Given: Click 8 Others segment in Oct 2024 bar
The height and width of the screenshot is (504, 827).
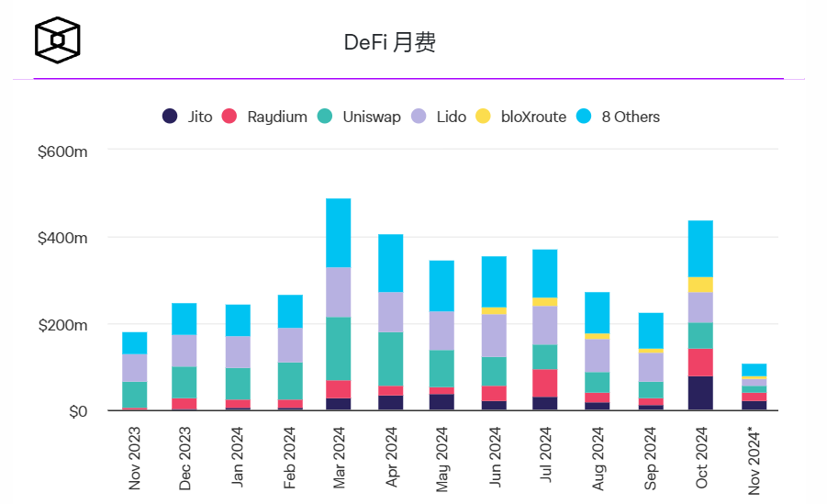Looking at the screenshot, I should click(700, 249).
